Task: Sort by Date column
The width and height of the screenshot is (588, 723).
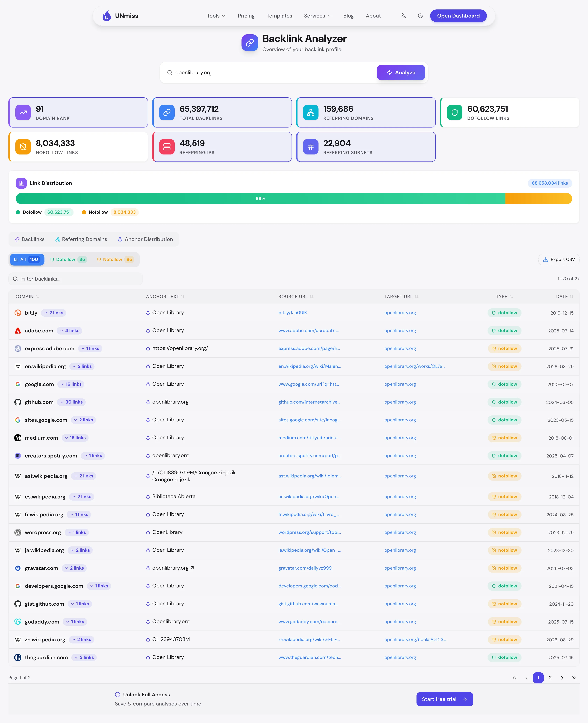Action: pos(565,297)
